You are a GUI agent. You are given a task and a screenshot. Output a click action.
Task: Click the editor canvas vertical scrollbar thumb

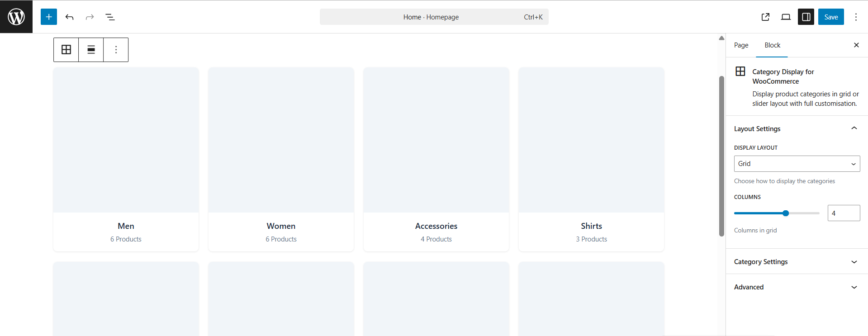pyautogui.click(x=721, y=156)
